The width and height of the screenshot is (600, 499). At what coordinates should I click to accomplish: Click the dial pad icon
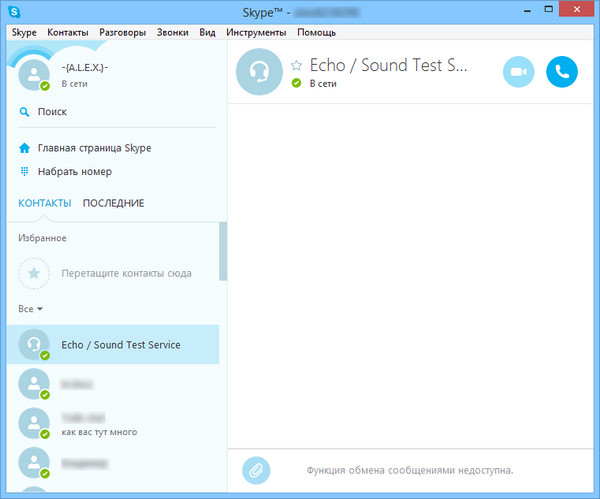[x=24, y=172]
